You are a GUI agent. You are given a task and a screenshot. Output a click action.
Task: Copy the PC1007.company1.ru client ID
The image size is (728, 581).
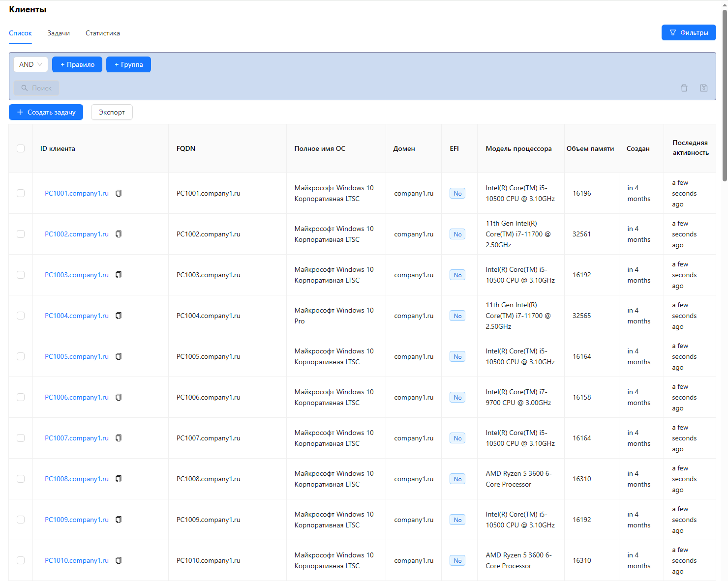[x=119, y=438]
